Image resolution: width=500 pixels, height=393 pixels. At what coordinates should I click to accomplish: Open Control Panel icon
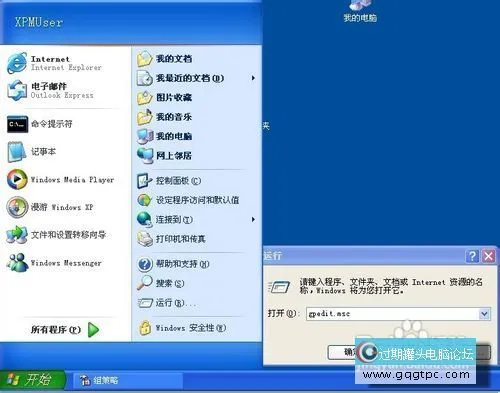click(144, 181)
